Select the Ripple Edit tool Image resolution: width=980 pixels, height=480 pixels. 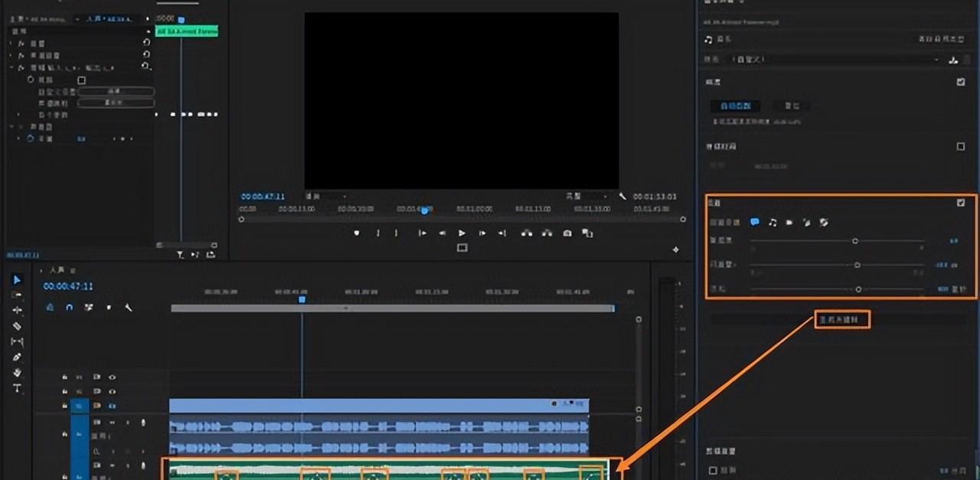(x=18, y=310)
